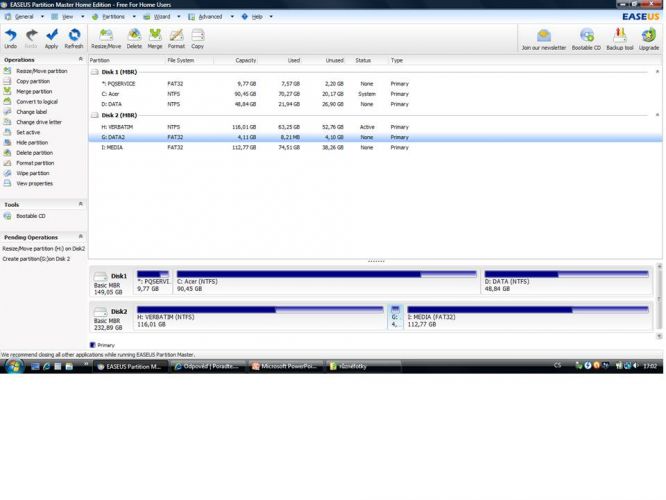Open the Wizard menu
666x500 pixels.
click(161, 17)
